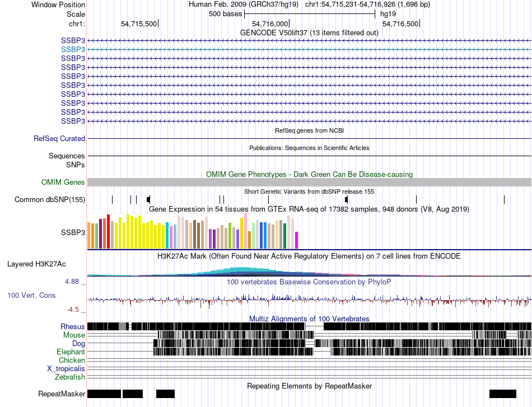532x407 pixels.
Task: Click the red bar in GTEx expression chart
Action: [108, 232]
